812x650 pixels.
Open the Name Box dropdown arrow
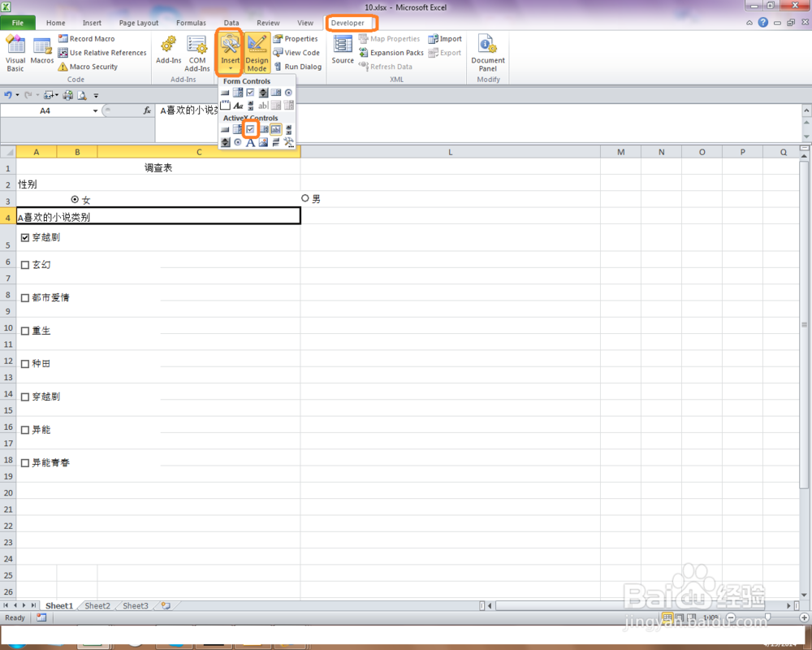[x=95, y=110]
